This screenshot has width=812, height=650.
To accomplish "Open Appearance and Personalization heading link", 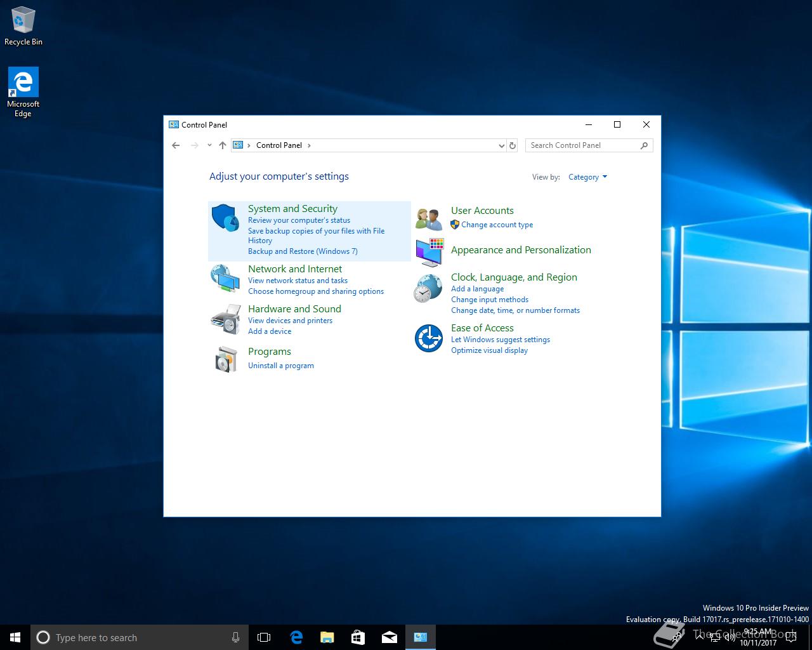I will pos(521,250).
